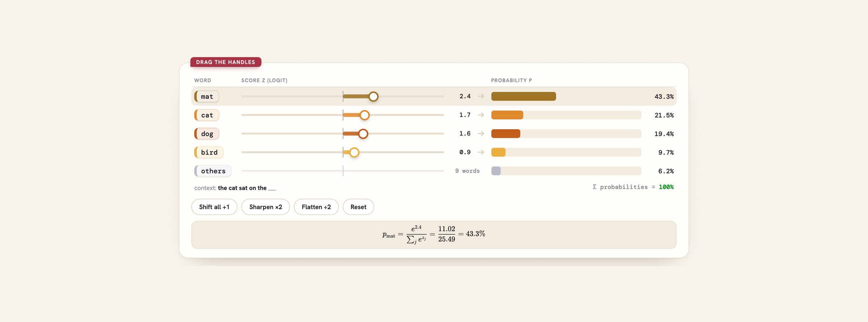The height and width of the screenshot is (322, 868).
Task: Click the 19.4% probability value
Action: 664,134
